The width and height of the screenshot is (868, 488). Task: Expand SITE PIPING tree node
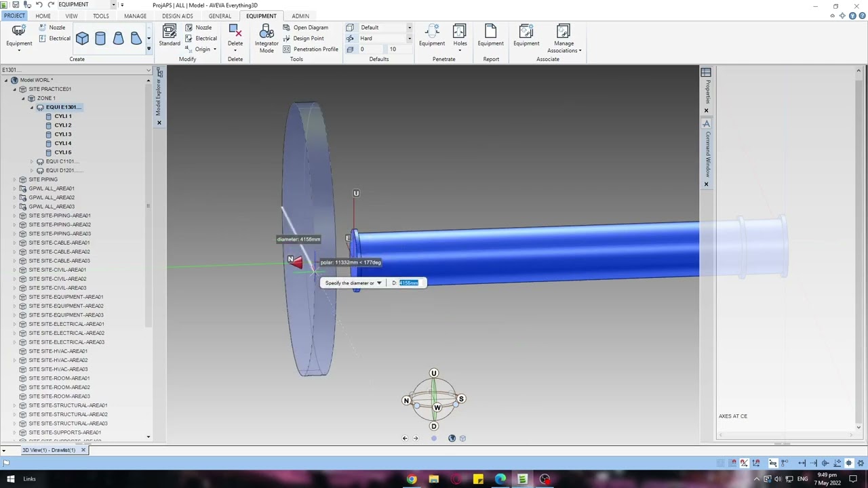(x=14, y=180)
